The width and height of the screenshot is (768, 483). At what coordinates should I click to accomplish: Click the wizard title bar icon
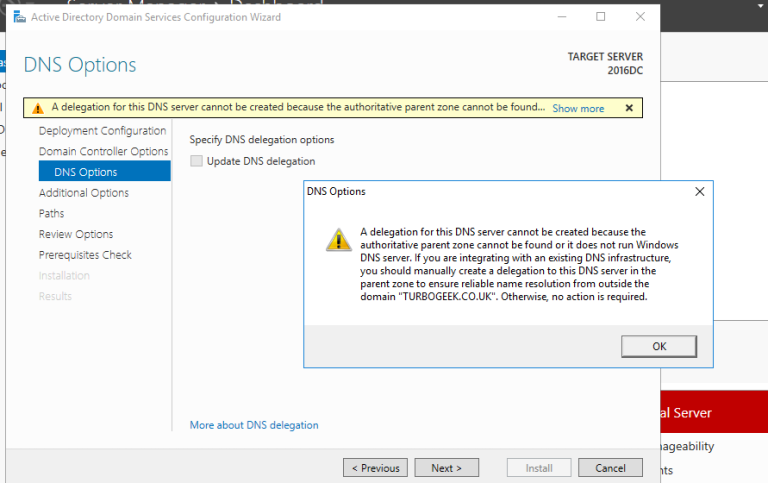[x=20, y=17]
